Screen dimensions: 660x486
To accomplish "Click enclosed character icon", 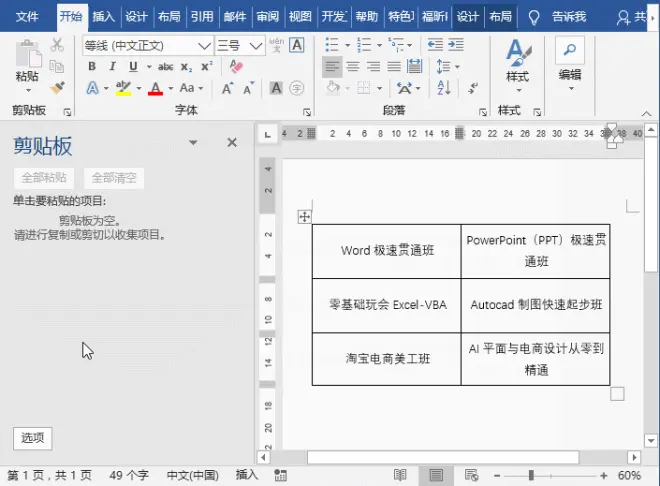I will [297, 88].
